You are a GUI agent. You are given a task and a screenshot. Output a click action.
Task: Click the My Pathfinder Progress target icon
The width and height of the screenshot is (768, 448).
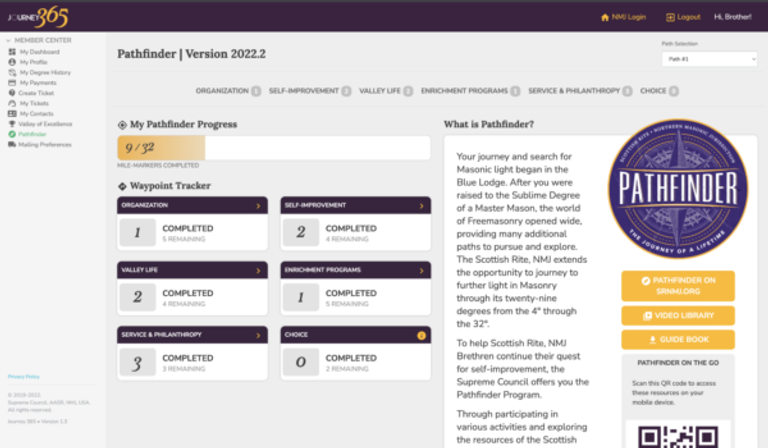[122, 125]
